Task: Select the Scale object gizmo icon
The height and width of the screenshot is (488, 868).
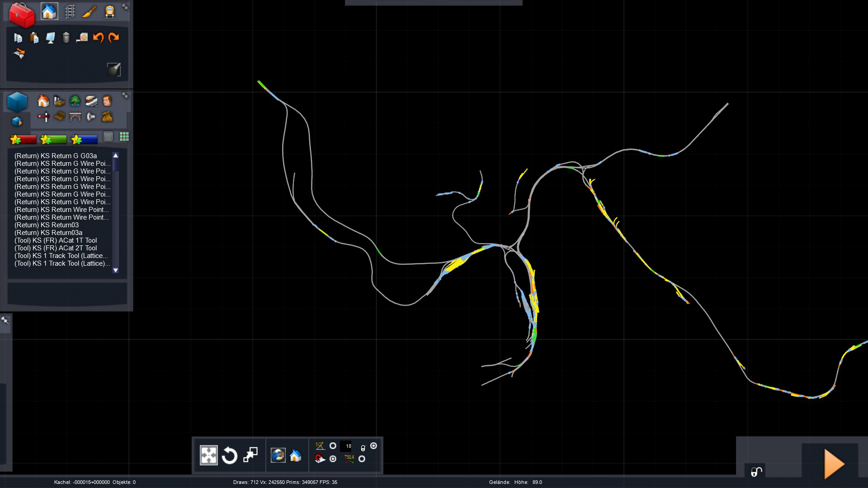Action: (250, 455)
